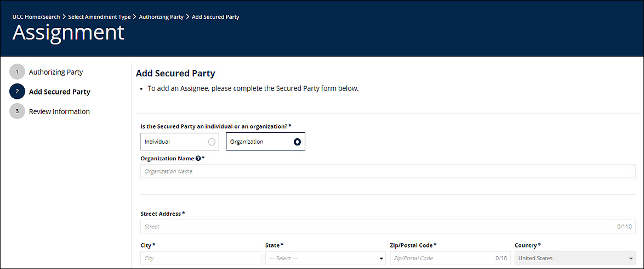The image size is (644, 269).
Task: Go to Authorizing Party step in sidebar
Action: coord(56,72)
